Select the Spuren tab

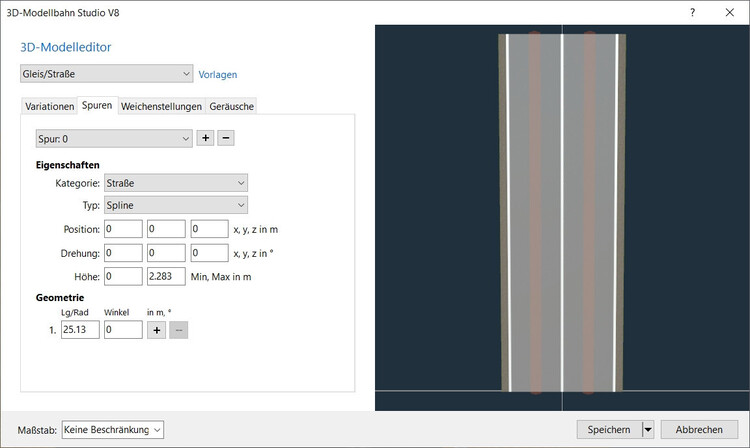(97, 105)
